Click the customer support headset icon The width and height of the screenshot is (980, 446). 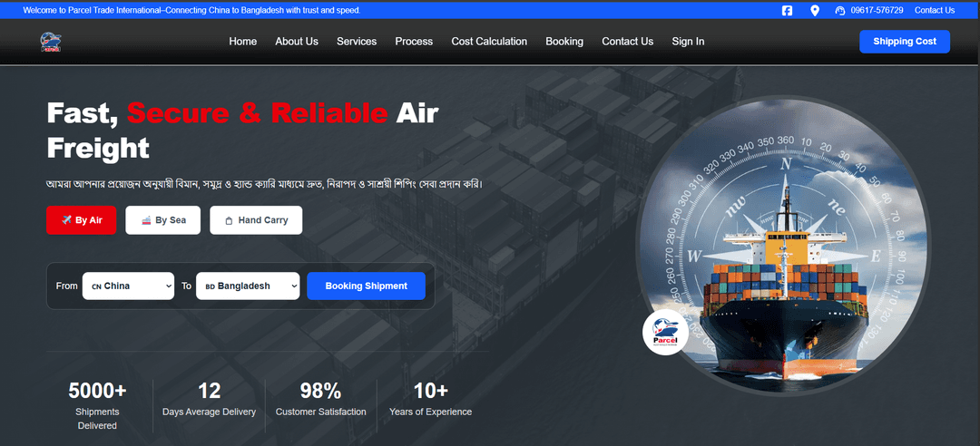click(840, 11)
